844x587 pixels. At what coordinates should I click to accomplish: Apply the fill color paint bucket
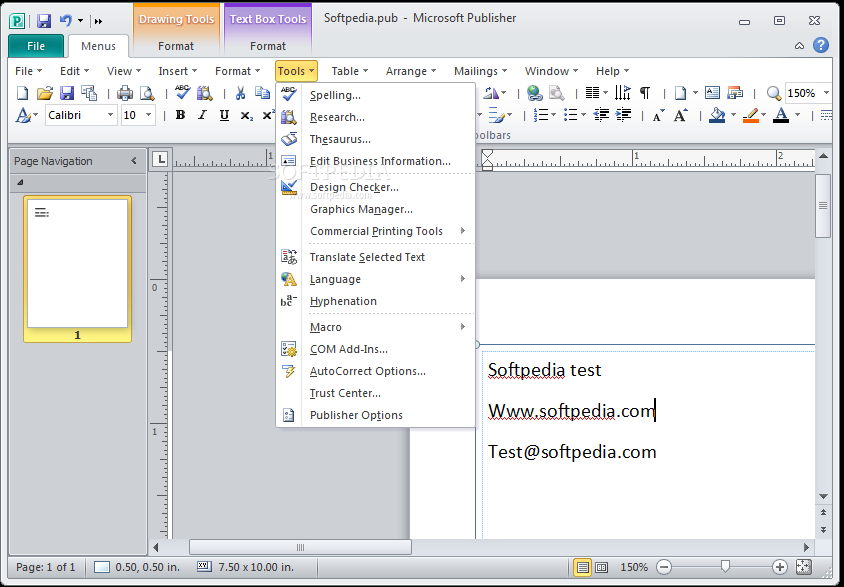[717, 115]
